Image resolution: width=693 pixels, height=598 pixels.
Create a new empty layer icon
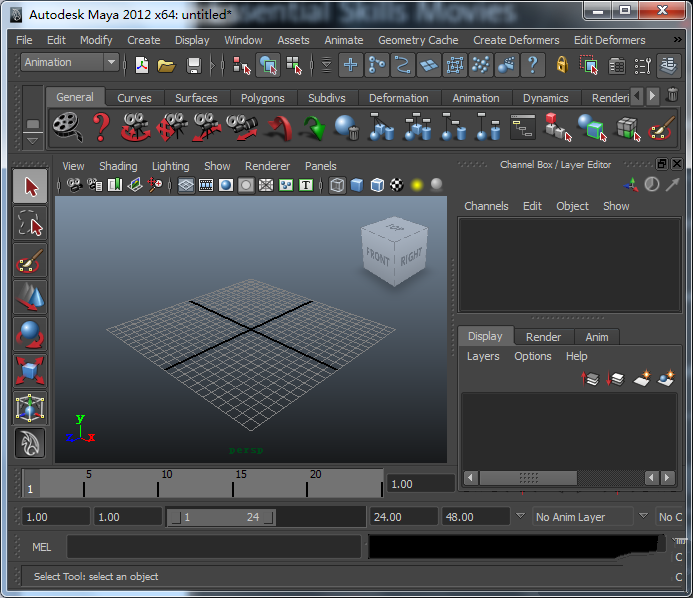pyautogui.click(x=642, y=378)
